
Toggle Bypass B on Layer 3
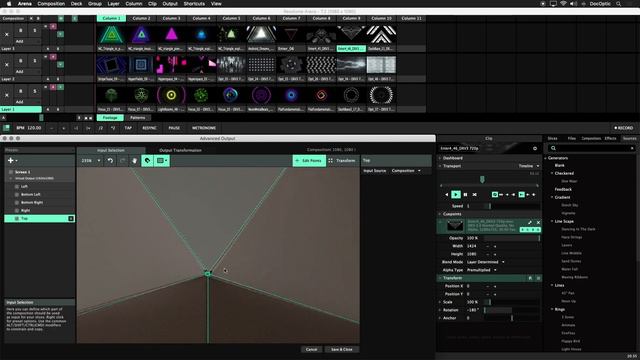[x=20, y=31]
